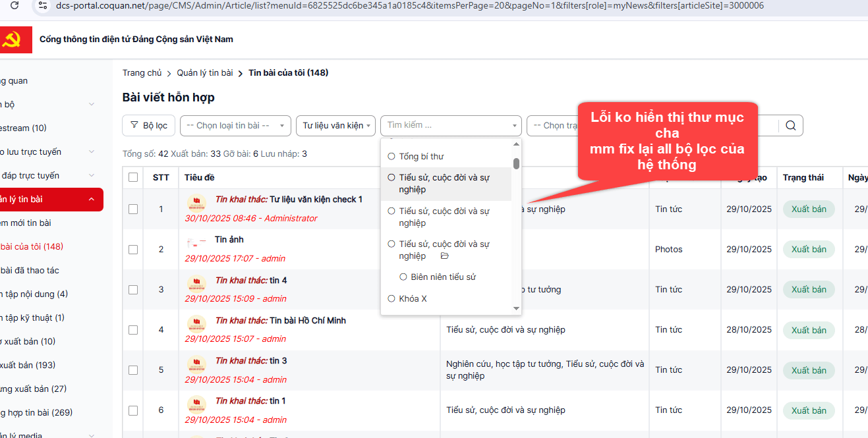Click the folder icon in the dropdown list
This screenshot has width=868, height=438.
point(444,256)
